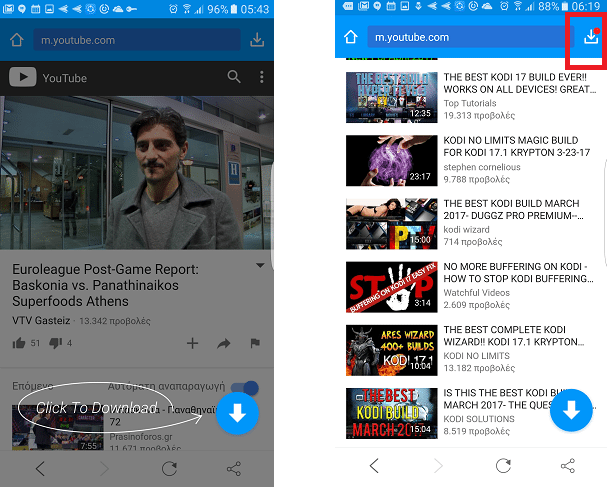The width and height of the screenshot is (607, 487).
Task: Open BEST KODI BUILD MARCH 2017 DUGGZ title
Action: click(x=513, y=209)
